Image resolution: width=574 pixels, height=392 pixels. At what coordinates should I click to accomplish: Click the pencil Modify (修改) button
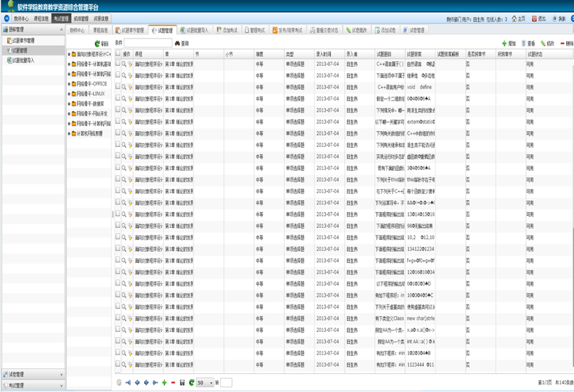(548, 44)
